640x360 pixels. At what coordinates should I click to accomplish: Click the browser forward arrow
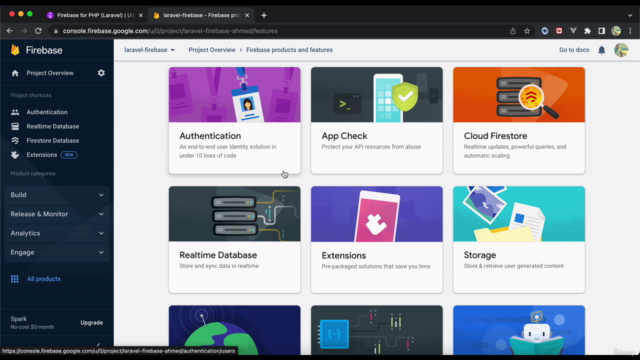[x=24, y=31]
